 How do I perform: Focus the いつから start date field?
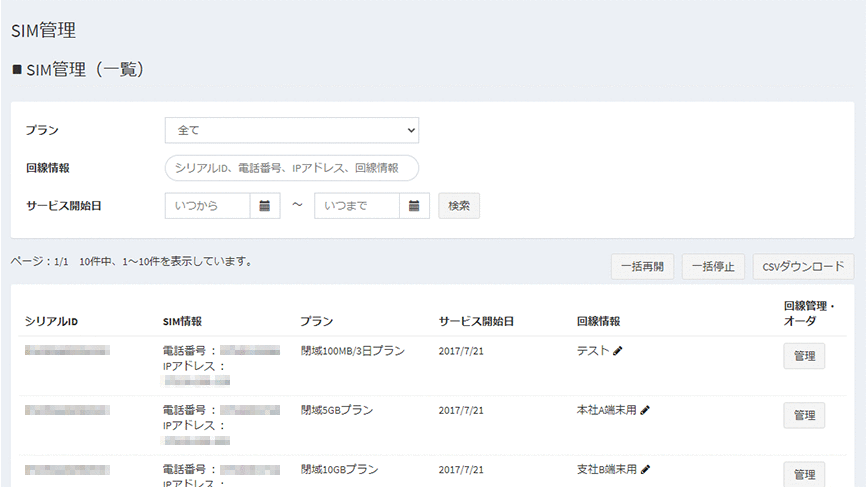(x=207, y=206)
